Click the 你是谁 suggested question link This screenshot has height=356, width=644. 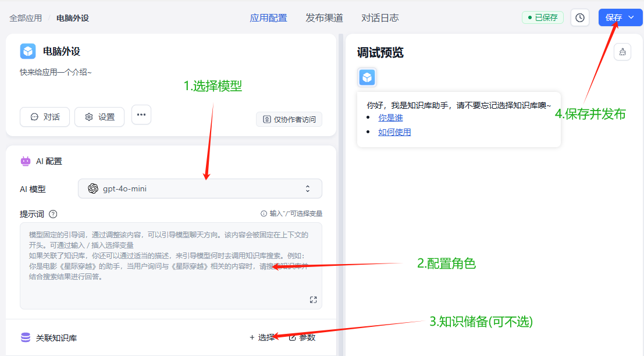pos(390,118)
